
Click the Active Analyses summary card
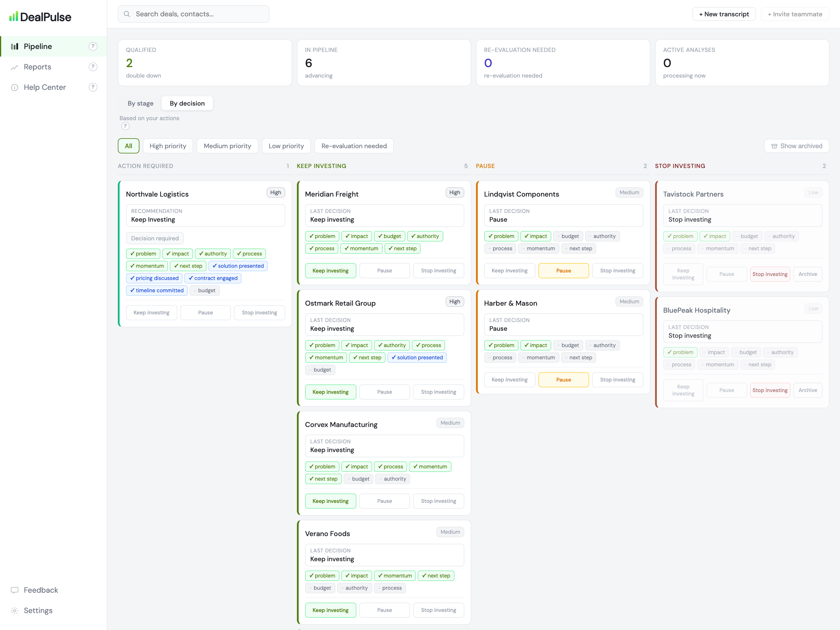pos(742,63)
